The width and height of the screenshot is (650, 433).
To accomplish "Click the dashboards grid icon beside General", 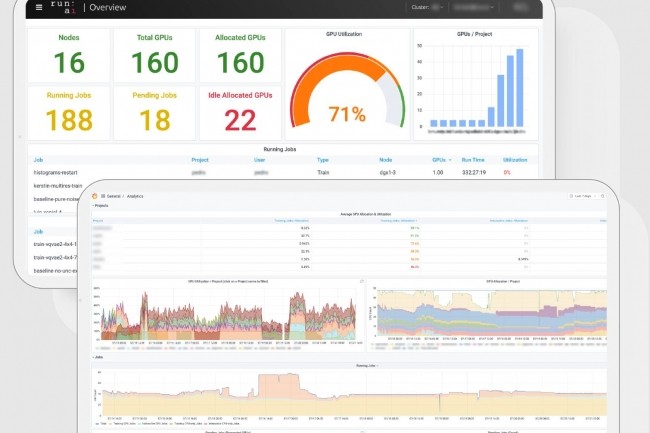I will click(103, 196).
